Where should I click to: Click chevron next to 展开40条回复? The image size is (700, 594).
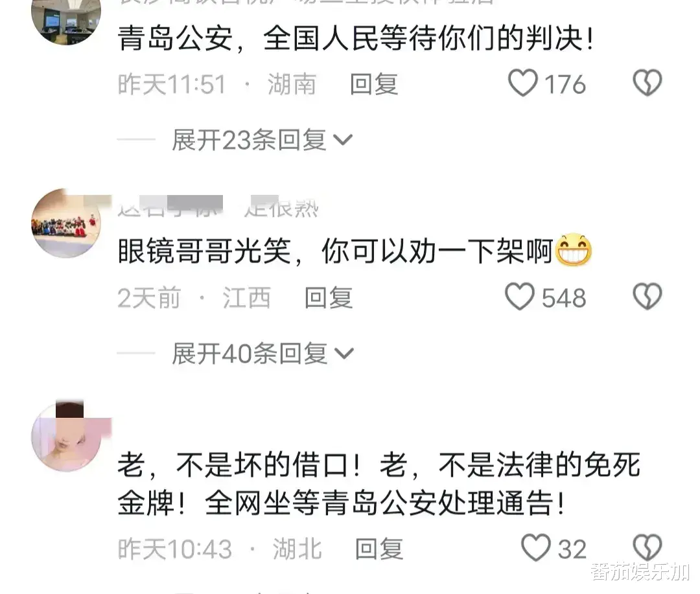344,354
